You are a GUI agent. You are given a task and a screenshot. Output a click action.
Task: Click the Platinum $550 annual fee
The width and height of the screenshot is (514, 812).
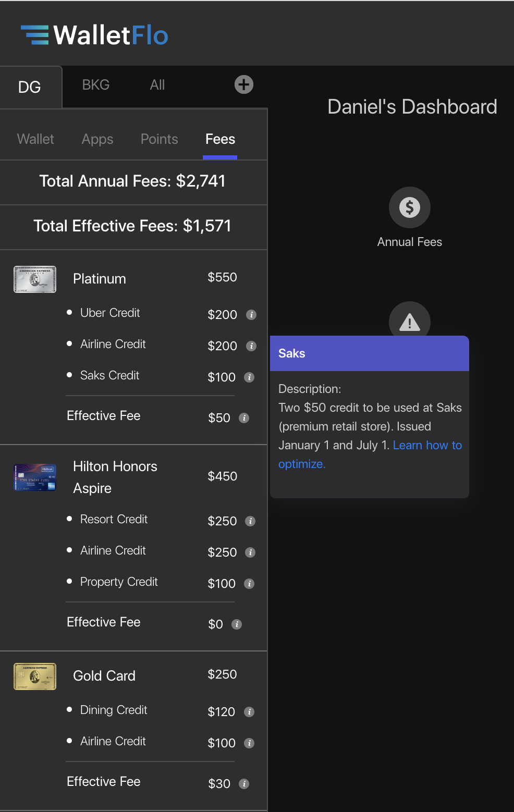point(223,277)
